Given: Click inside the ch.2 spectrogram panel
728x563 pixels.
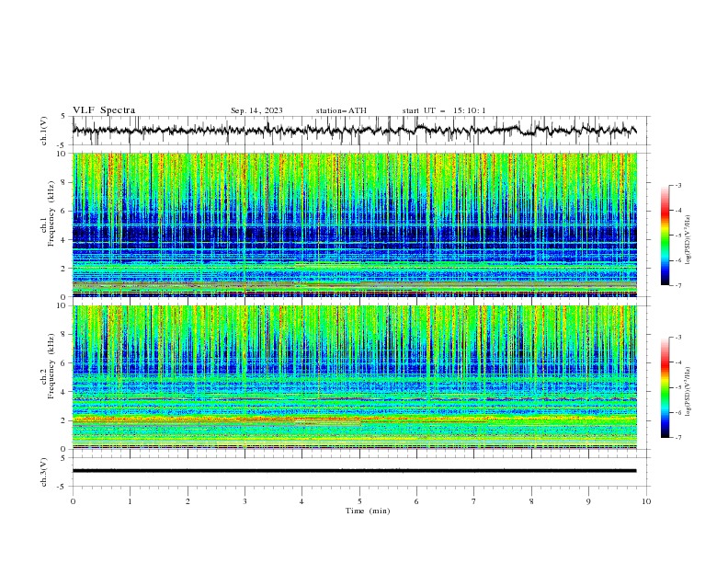Looking at the screenshot, I should (x=355, y=377).
